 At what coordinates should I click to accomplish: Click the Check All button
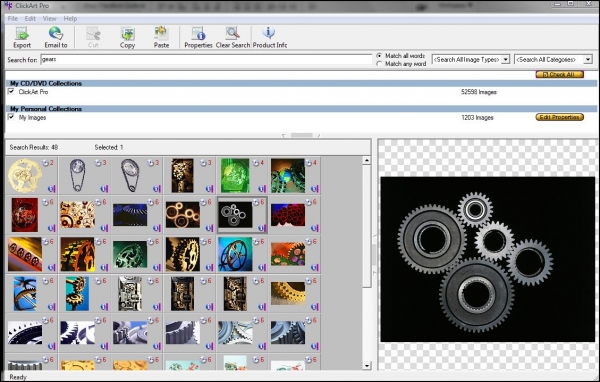coord(559,74)
